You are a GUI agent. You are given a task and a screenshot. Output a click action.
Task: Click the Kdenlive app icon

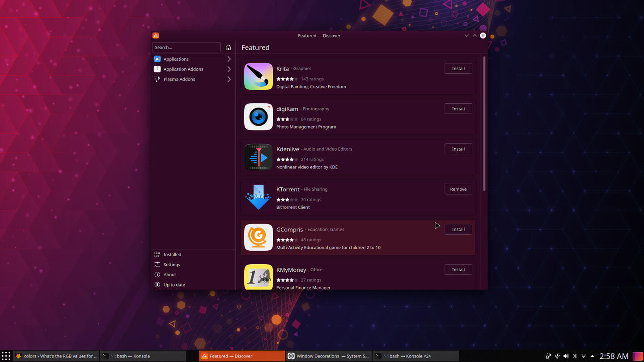coord(258,157)
